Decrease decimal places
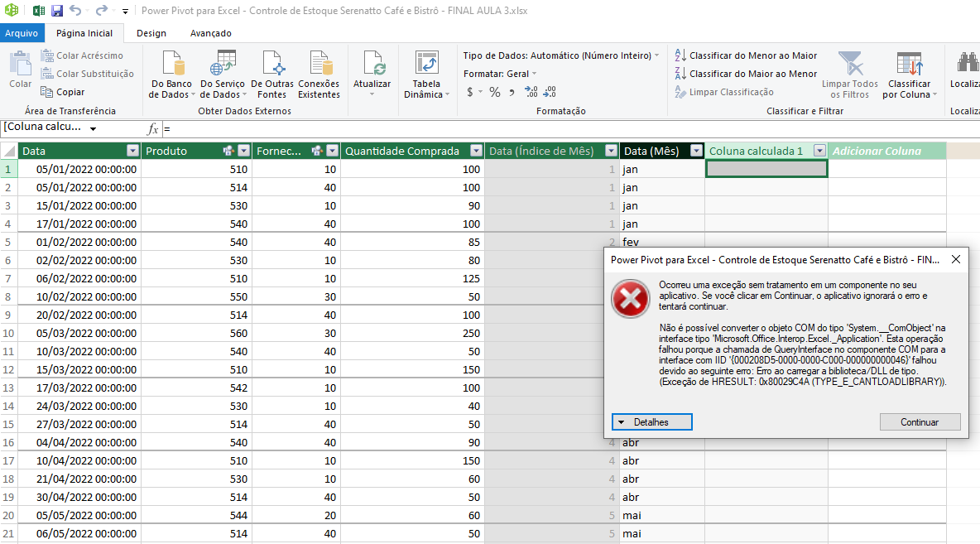Image resolution: width=980 pixels, height=544 pixels. click(x=550, y=92)
